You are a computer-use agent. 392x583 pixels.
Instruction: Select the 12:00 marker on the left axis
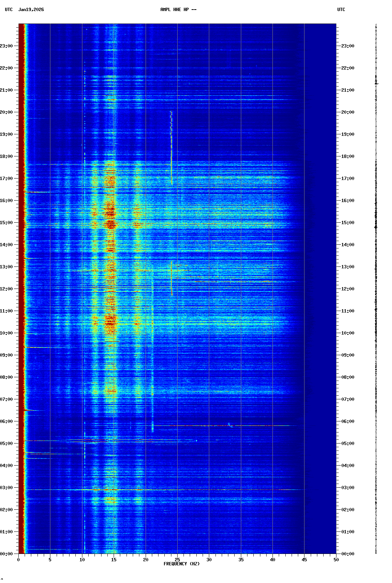pos(7,289)
